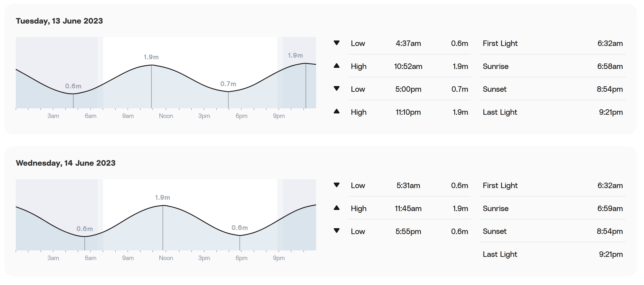Image resolution: width=644 pixels, height=285 pixels.
Task: Select Wednesday's Sunset 8:54pm row
Action: coord(553,231)
